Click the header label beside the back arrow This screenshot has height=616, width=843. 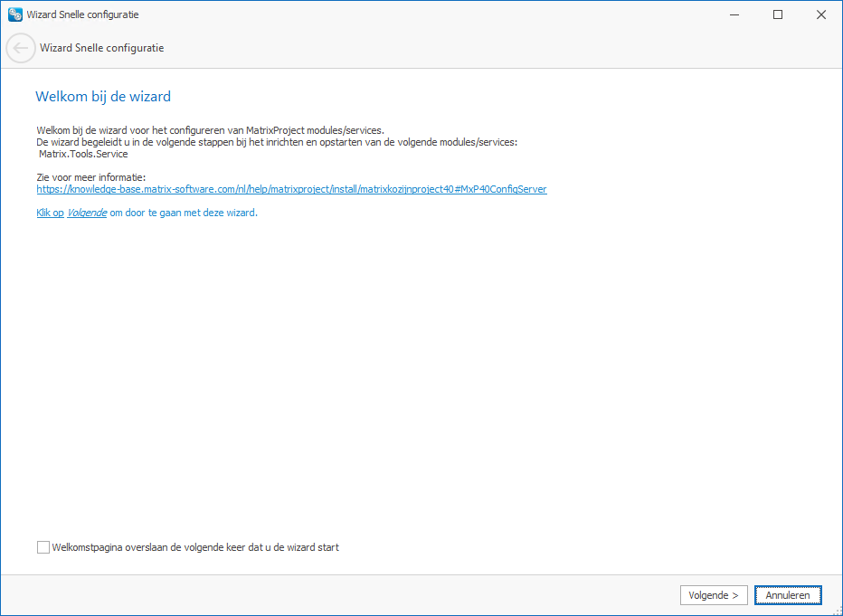tap(102, 48)
